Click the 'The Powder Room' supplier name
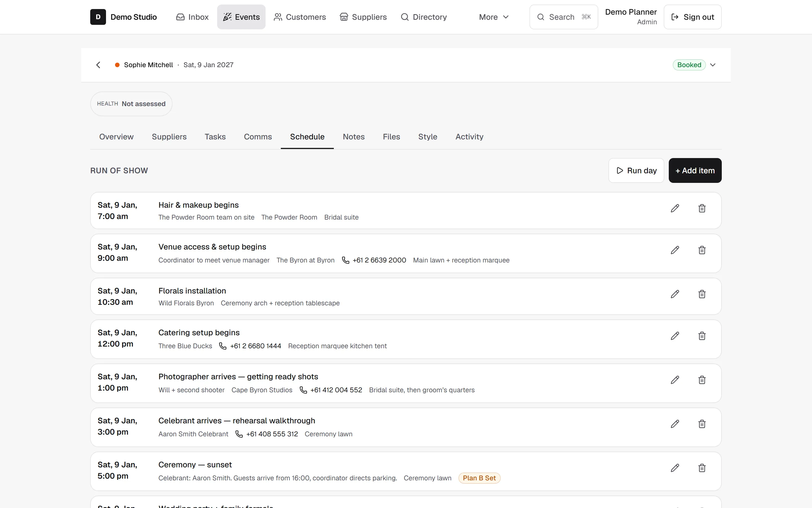Image resolution: width=812 pixels, height=508 pixels. pyautogui.click(x=289, y=217)
